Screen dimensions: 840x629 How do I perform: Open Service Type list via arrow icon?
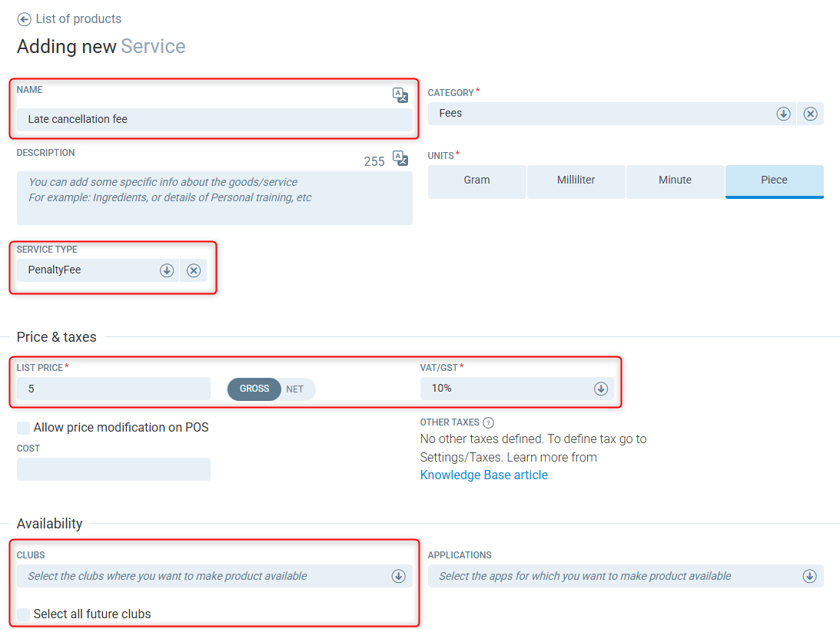pos(167,270)
